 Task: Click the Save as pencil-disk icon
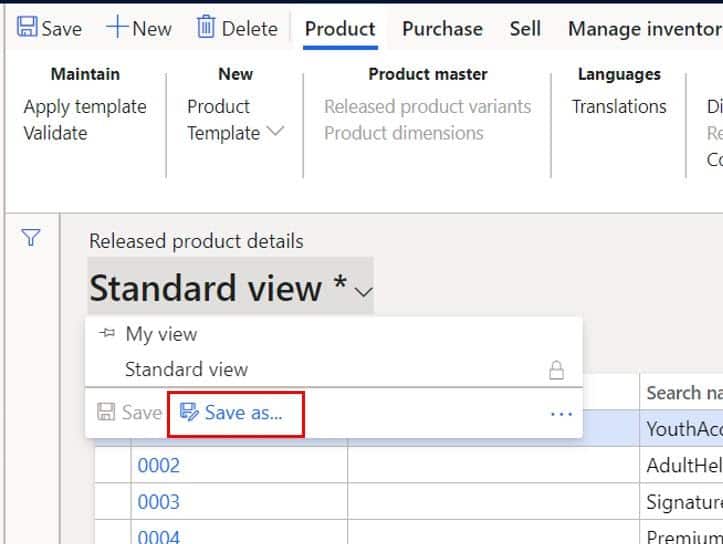(189, 412)
